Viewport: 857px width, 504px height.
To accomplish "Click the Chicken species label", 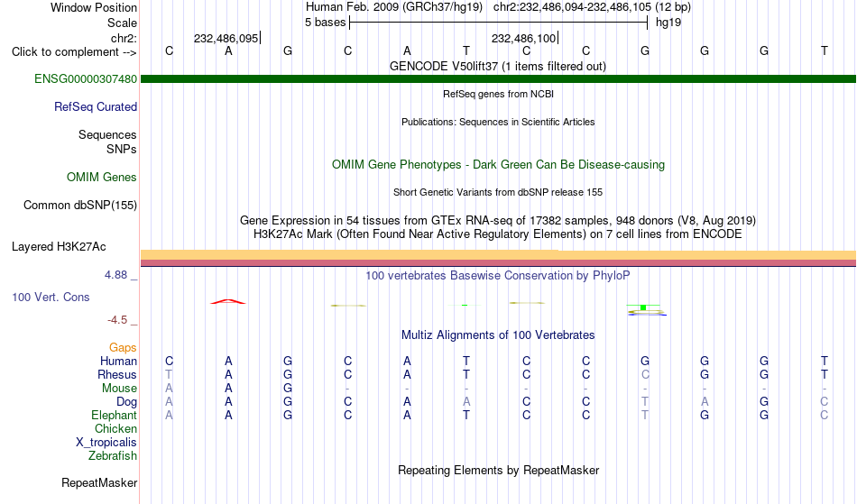I will pos(115,429).
